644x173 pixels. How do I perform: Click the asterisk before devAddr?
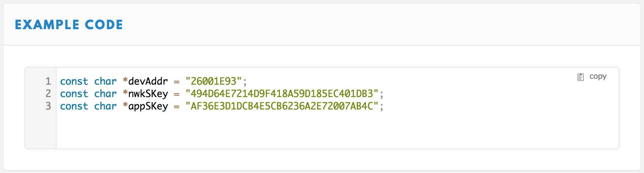point(125,80)
